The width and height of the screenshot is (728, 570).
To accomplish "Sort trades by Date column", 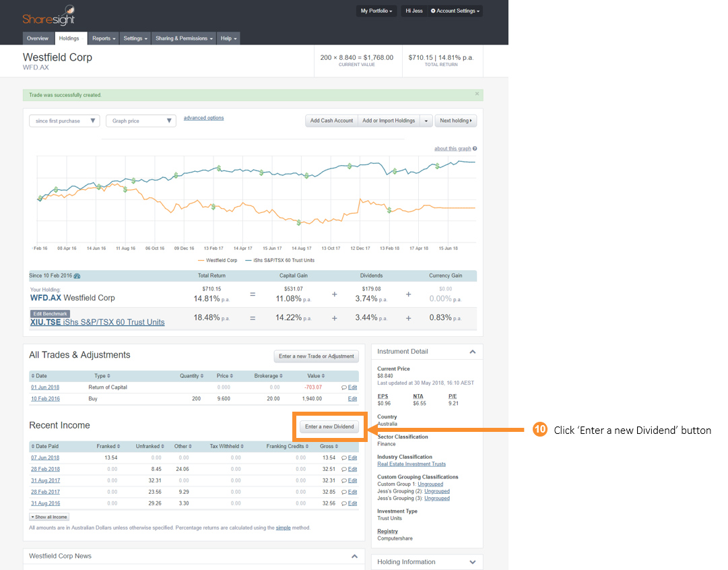I will pyautogui.click(x=39, y=376).
